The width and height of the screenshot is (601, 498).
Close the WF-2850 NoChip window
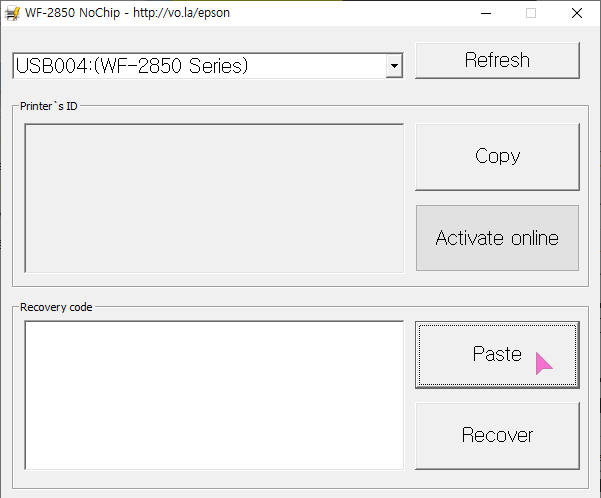pos(577,13)
